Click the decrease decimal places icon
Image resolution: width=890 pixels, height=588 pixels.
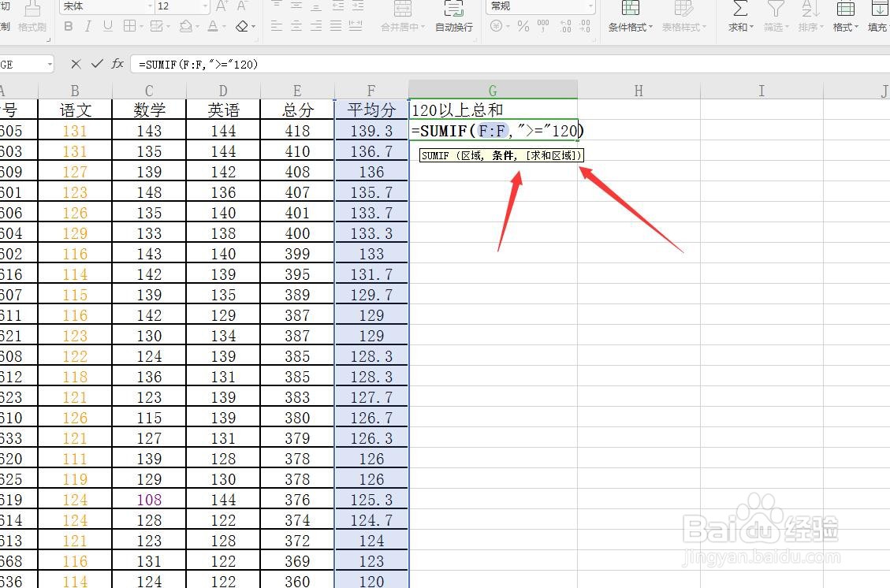585,26
